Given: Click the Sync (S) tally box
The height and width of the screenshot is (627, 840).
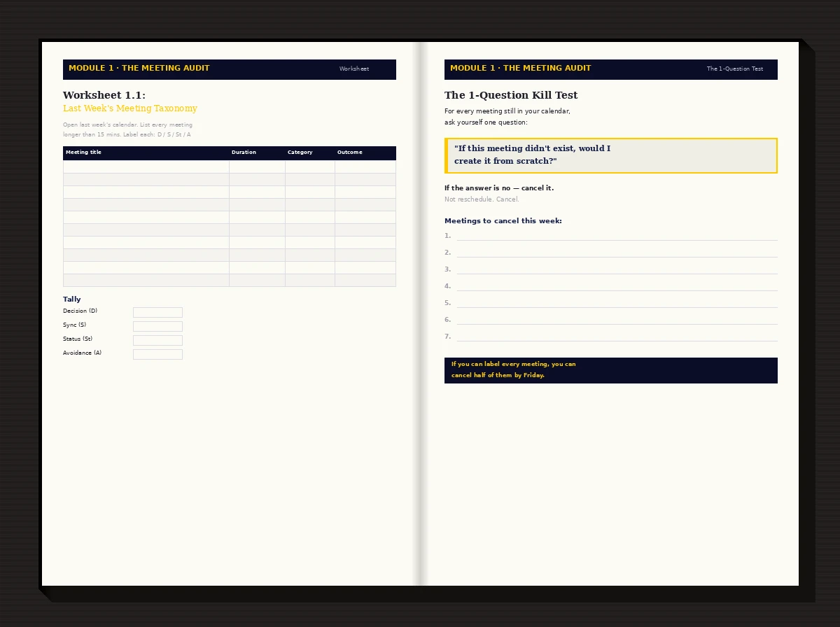Looking at the screenshot, I should 157,326.
